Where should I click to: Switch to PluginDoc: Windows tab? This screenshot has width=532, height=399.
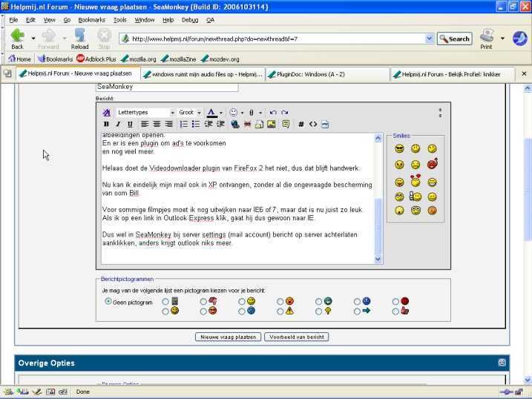coord(327,74)
